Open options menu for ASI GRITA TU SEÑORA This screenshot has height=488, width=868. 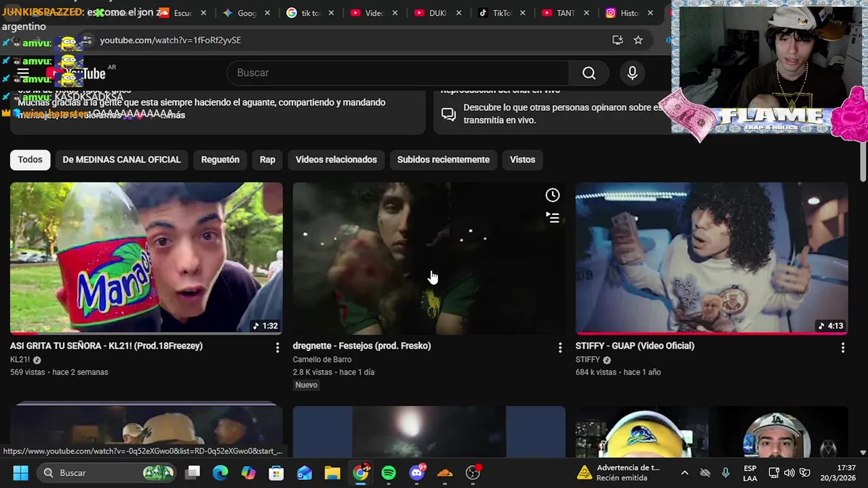click(x=277, y=348)
